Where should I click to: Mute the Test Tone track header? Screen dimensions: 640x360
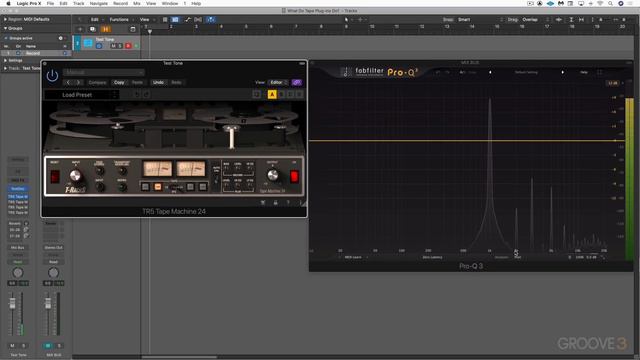pos(113,46)
